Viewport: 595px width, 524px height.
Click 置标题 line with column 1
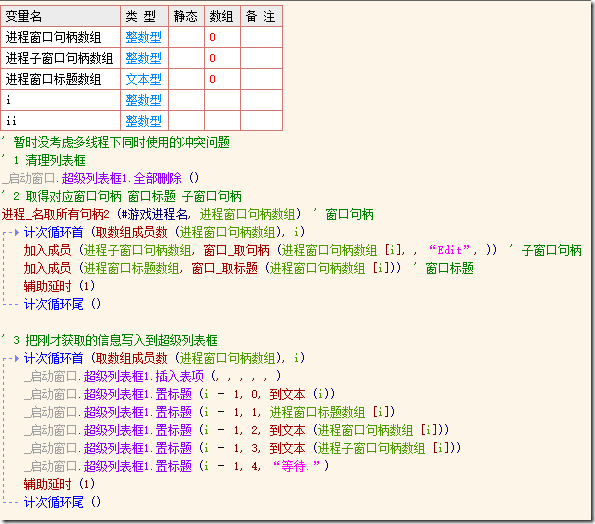coord(209,412)
